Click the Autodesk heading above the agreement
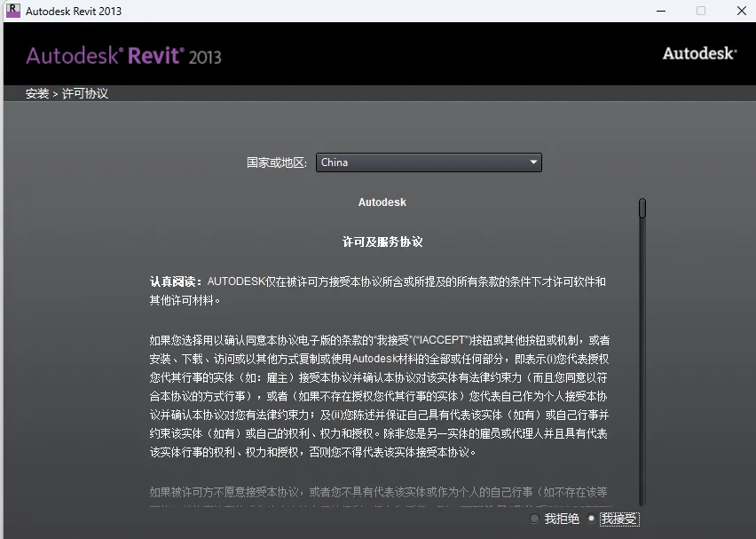This screenshot has width=756, height=539. coord(382,202)
